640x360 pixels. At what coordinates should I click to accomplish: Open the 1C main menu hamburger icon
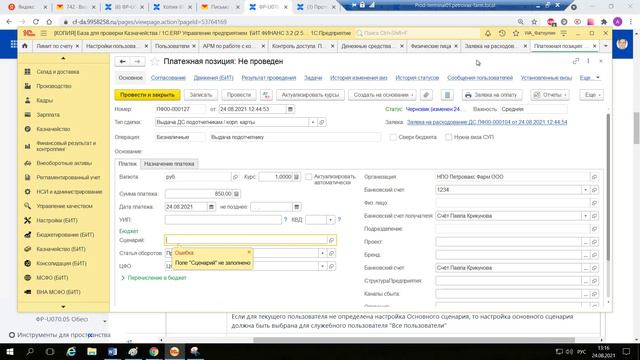tap(44, 33)
